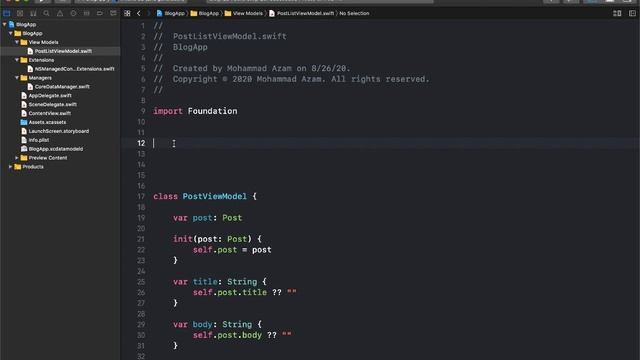
Task: Click 'var post: Post' declaration
Action: [x=207, y=218]
